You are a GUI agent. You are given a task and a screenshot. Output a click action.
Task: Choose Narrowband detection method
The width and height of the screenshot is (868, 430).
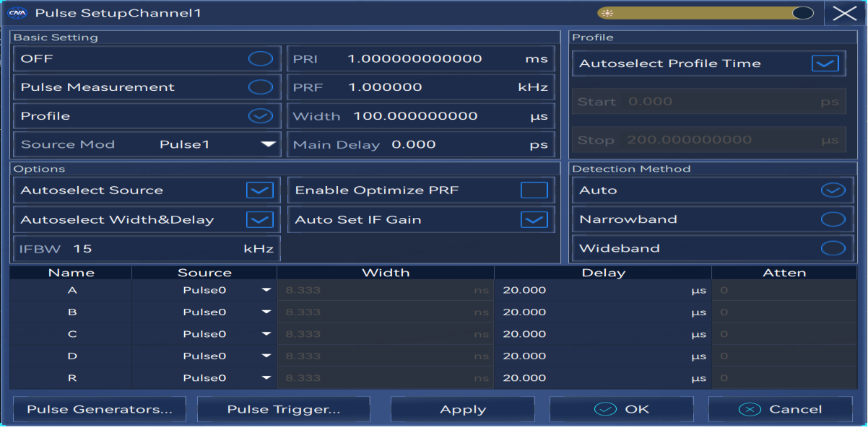pos(833,219)
